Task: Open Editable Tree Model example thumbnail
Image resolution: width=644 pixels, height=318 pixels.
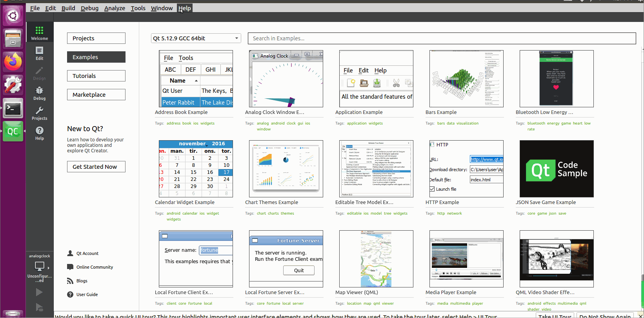Action: coord(376,169)
